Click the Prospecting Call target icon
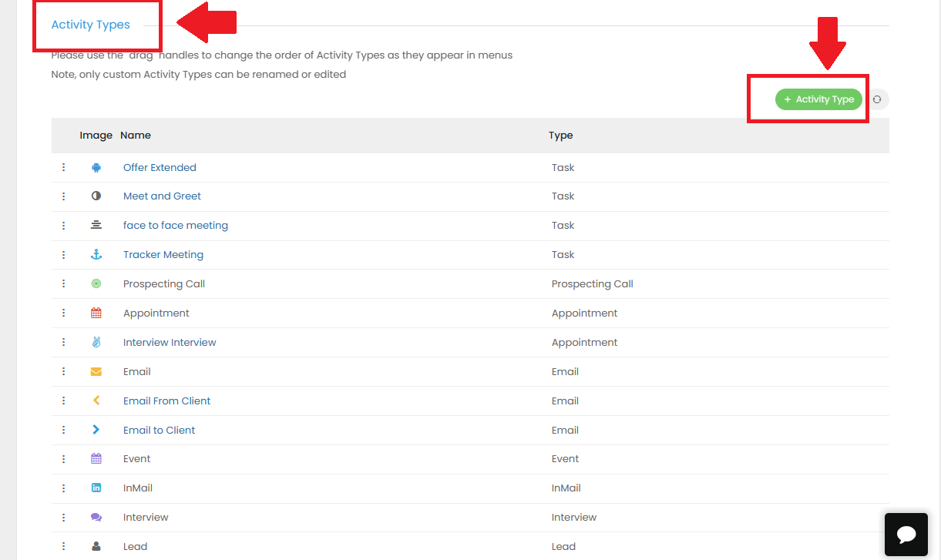 96,283
